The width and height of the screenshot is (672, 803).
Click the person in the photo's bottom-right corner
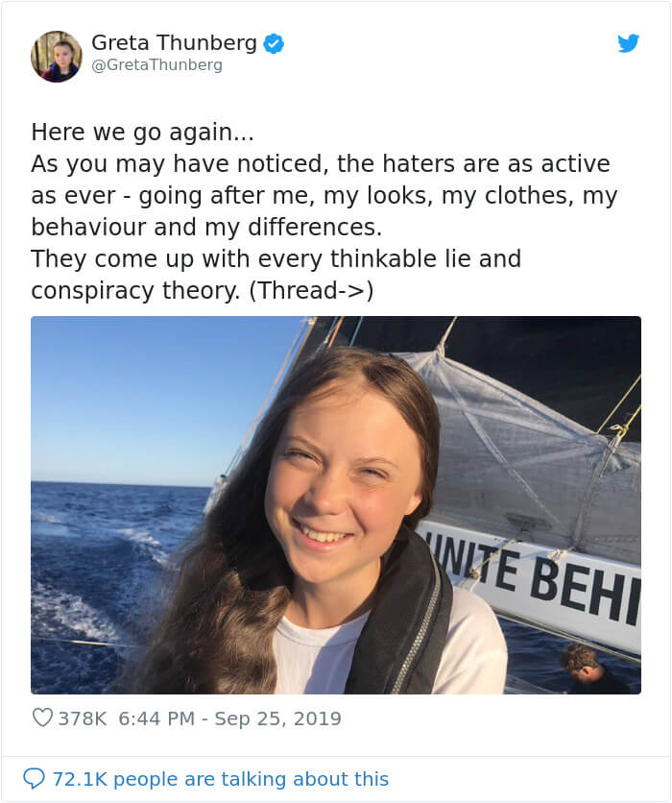click(582, 669)
